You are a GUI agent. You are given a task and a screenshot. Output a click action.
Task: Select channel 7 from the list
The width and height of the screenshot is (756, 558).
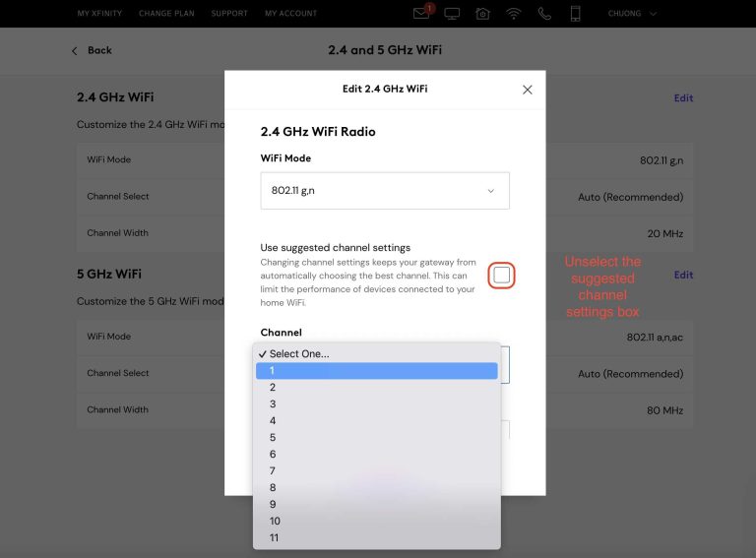(377, 470)
